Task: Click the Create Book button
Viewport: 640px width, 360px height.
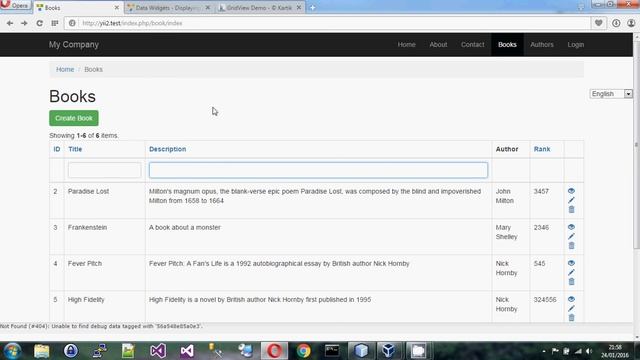Action: (74, 118)
